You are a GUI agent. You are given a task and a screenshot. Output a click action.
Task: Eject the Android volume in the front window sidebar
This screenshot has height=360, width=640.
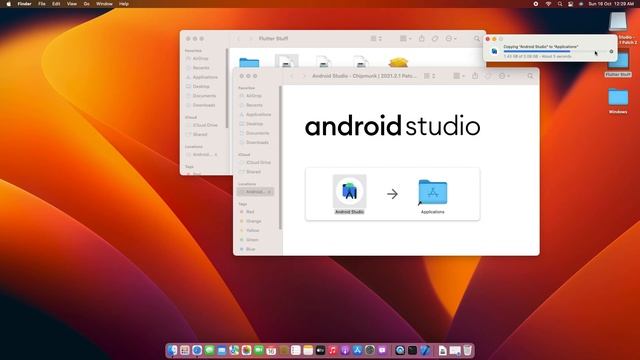[x=269, y=192]
